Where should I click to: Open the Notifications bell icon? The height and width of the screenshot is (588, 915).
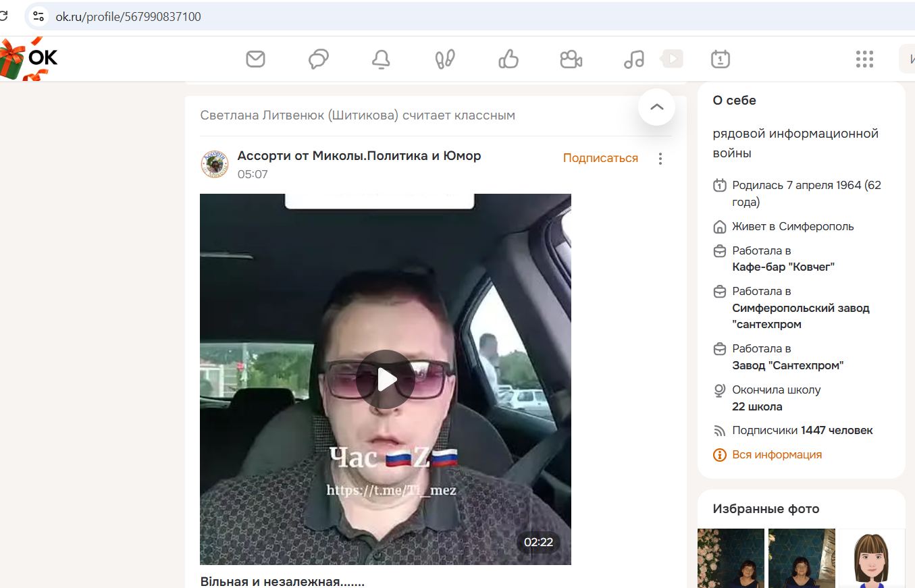pos(382,59)
